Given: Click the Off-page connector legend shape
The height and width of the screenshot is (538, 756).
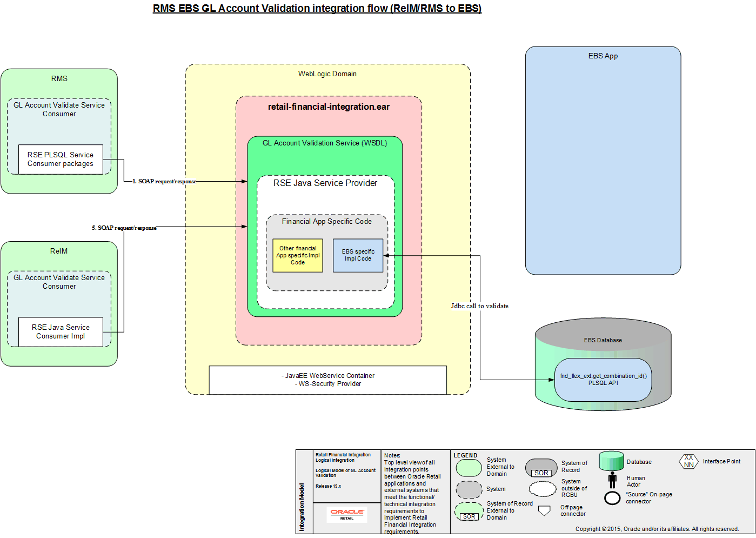Looking at the screenshot, I should tap(544, 510).
